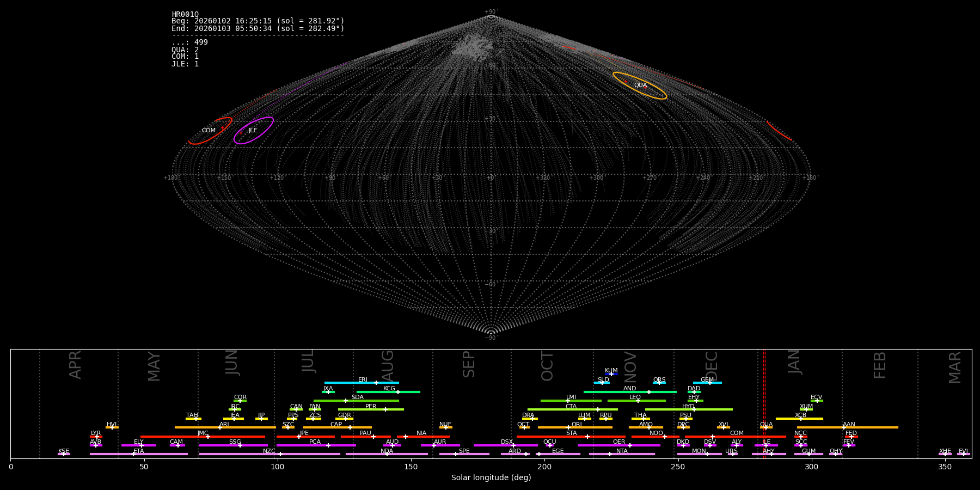
Task: Click the COM label beside the red ellipse on the sky map
Action: pos(209,131)
